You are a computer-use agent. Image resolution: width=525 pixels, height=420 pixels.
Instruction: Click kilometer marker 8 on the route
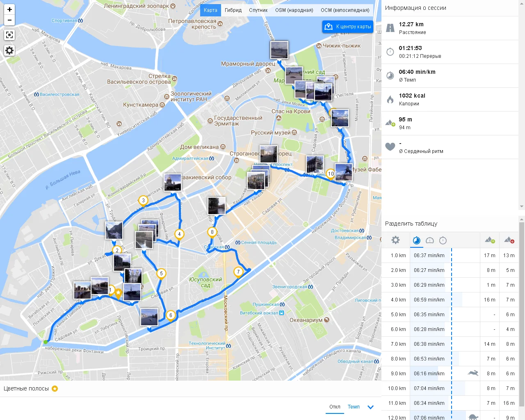212,232
